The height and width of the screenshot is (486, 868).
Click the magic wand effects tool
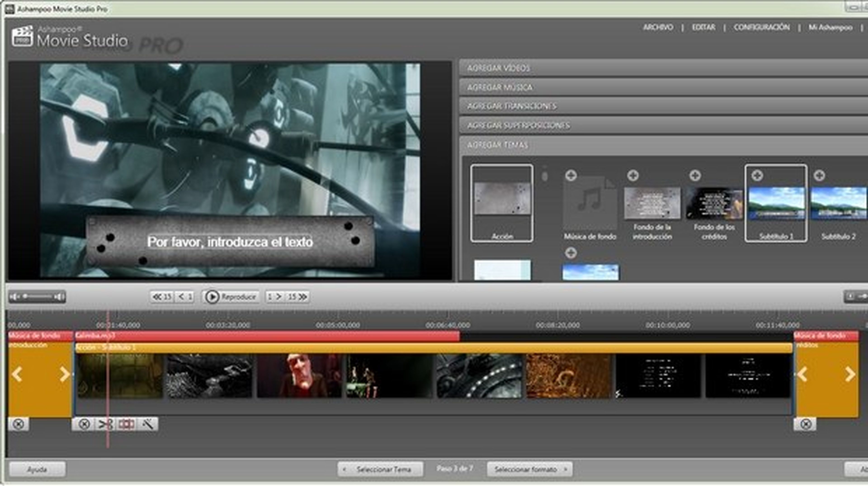(x=148, y=424)
